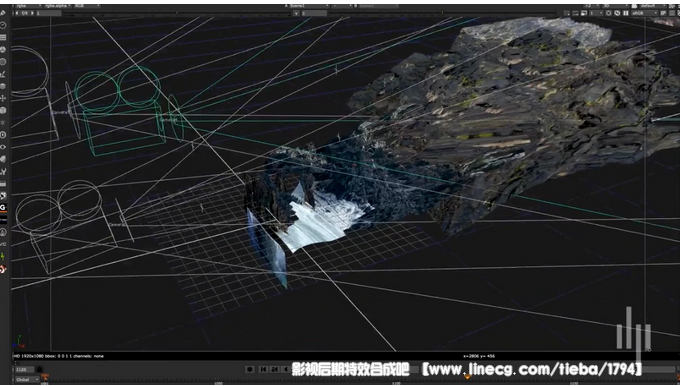This screenshot has height=386, width=687.
Task: Jump to the previous keyframe button
Action: point(275,369)
